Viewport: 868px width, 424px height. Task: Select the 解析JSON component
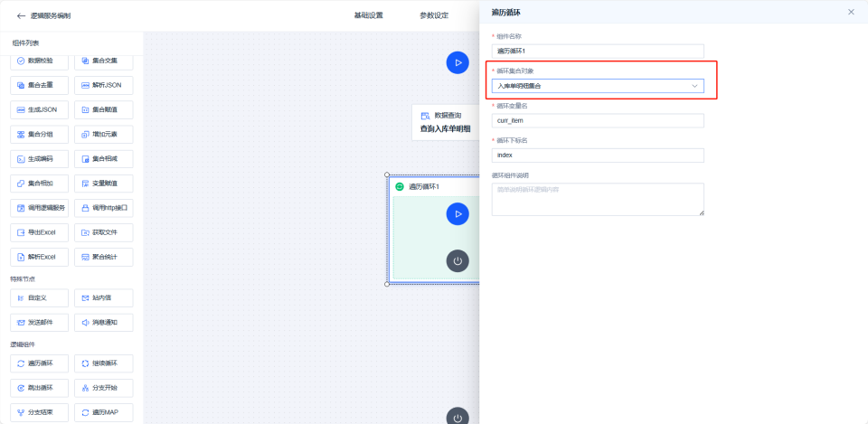point(103,85)
